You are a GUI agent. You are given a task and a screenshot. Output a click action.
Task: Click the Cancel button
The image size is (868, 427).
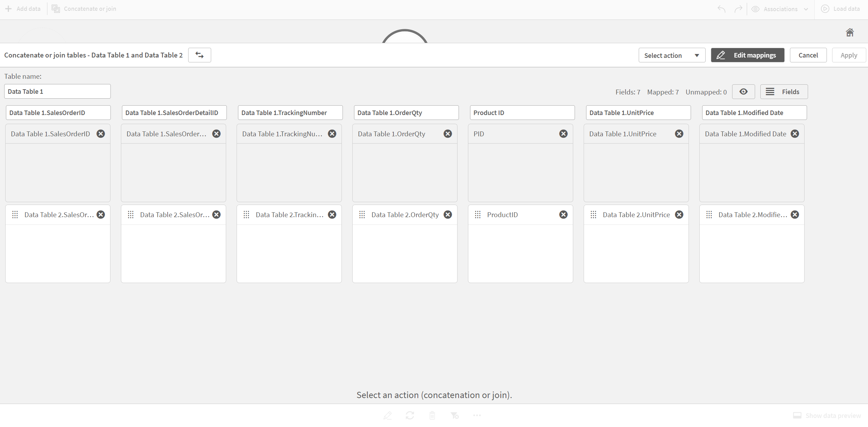808,55
